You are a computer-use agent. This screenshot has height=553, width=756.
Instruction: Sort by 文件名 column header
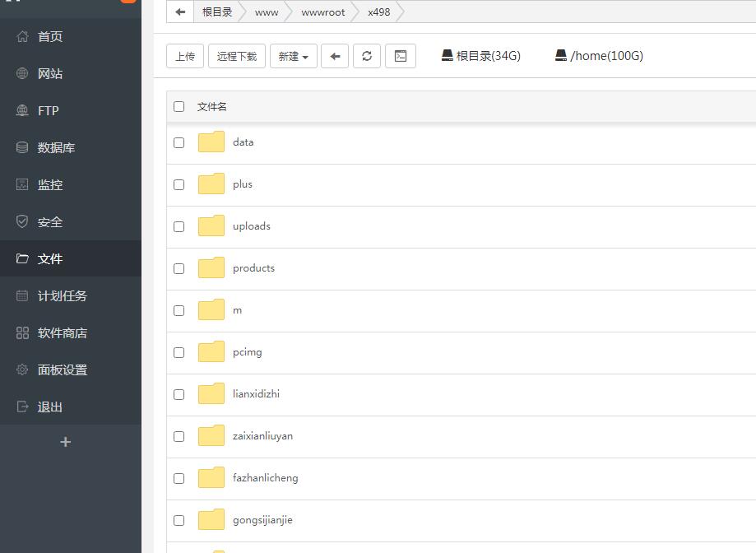point(212,107)
